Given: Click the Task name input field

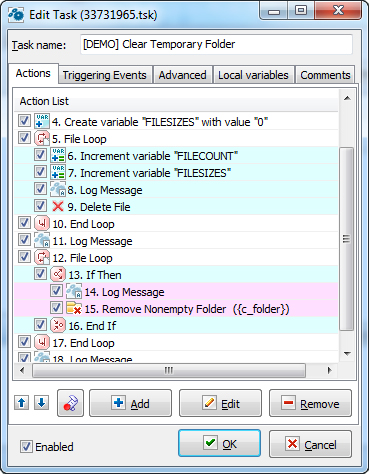Looking at the screenshot, I should coord(216,44).
